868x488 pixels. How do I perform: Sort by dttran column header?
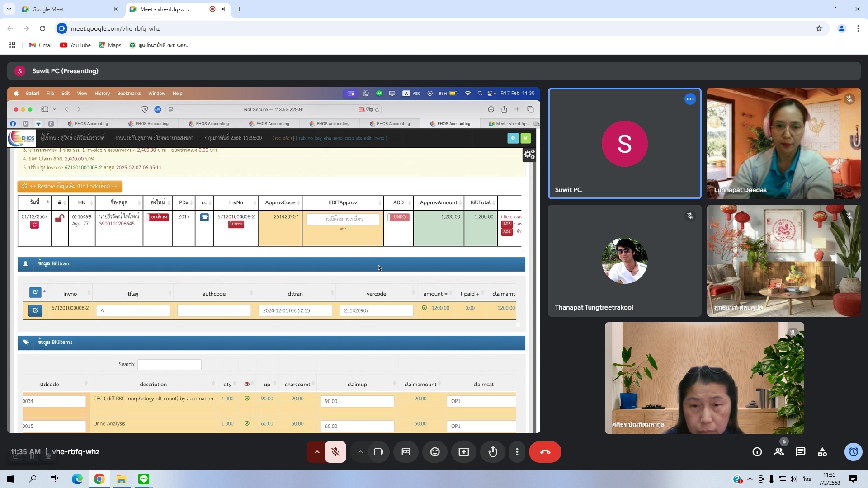pyautogui.click(x=295, y=294)
